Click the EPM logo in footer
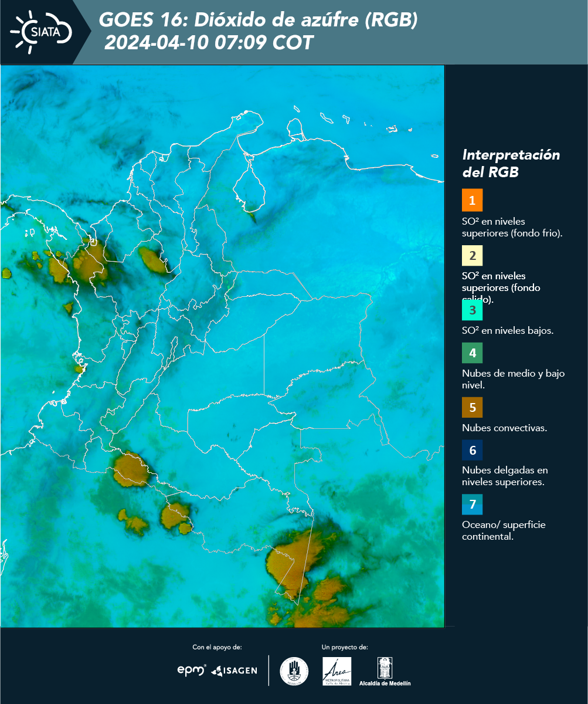Screen dimensions: 588x704 192,670
